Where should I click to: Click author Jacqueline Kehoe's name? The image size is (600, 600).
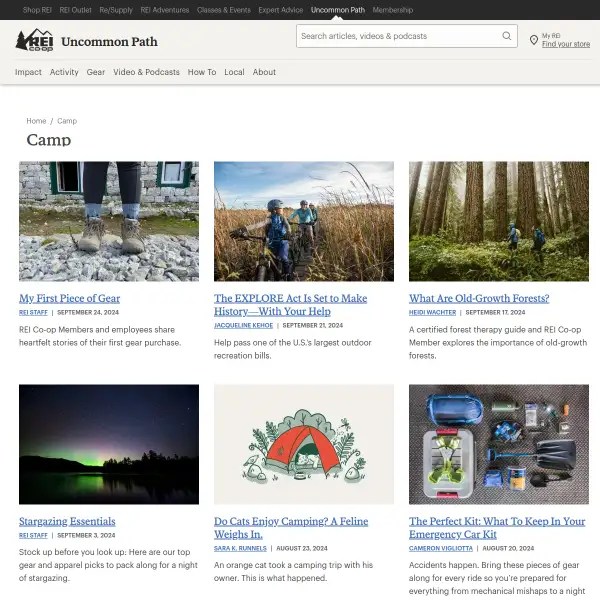click(x=243, y=325)
